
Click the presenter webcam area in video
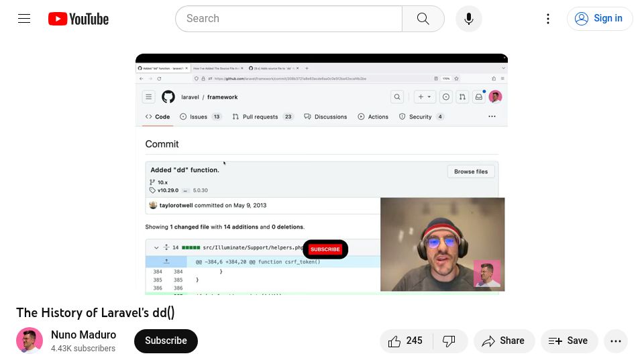click(x=442, y=244)
